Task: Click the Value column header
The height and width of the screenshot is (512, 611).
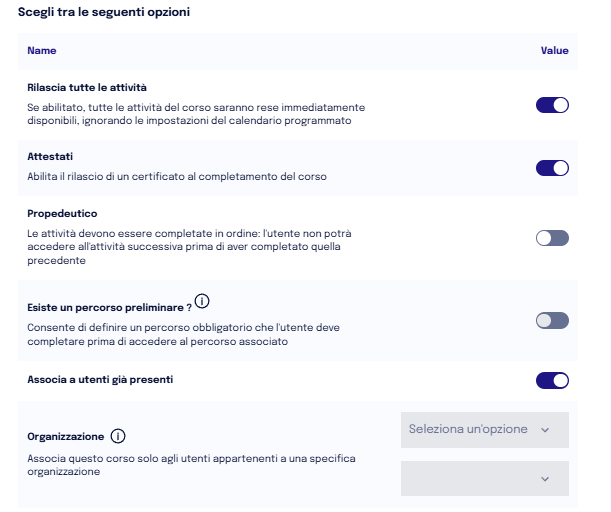Action: coord(554,51)
